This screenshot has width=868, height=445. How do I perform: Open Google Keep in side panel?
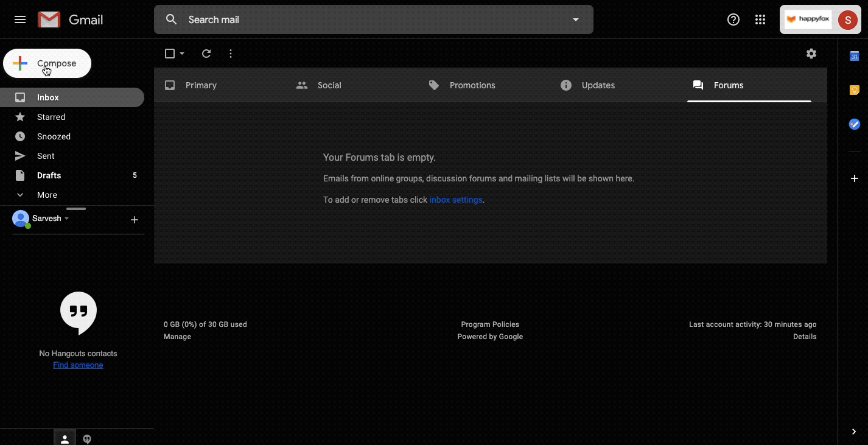pos(854,90)
